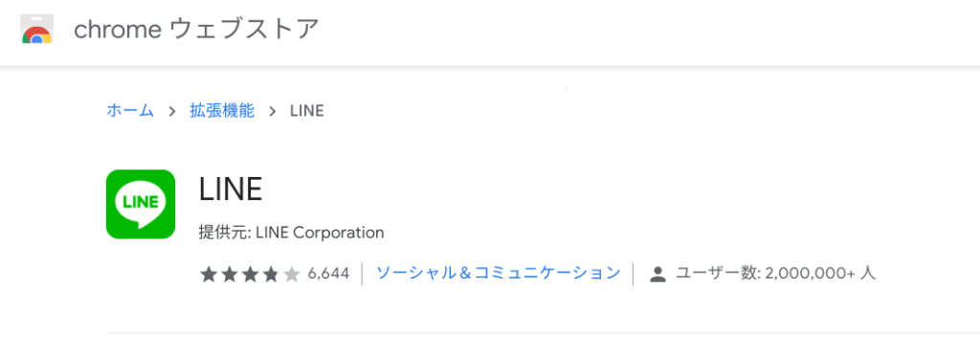This screenshot has width=980, height=355.
Task: Click the third rating star
Action: [x=250, y=274]
